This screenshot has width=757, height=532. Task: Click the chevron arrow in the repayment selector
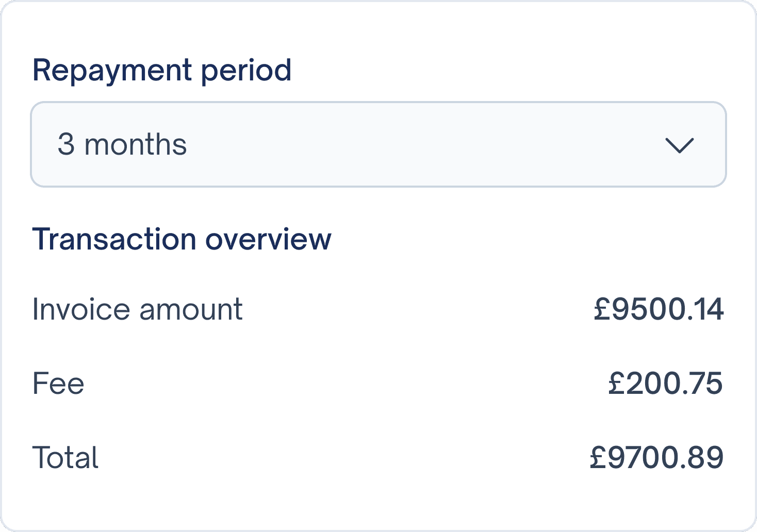click(x=680, y=145)
